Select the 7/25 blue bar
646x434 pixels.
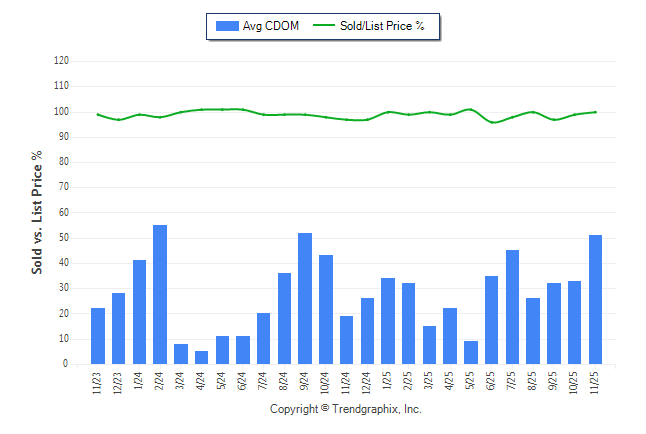coord(513,308)
